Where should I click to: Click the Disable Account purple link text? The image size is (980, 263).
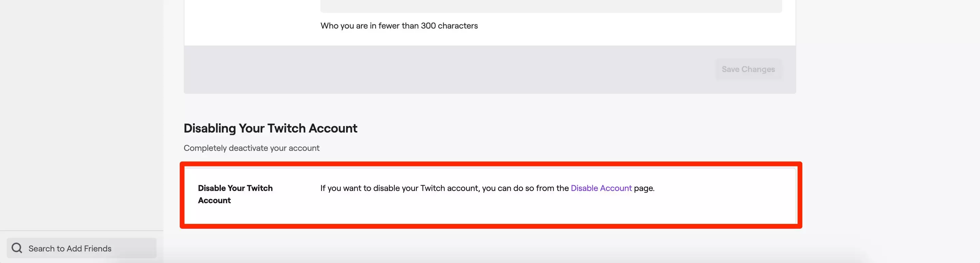(600, 188)
